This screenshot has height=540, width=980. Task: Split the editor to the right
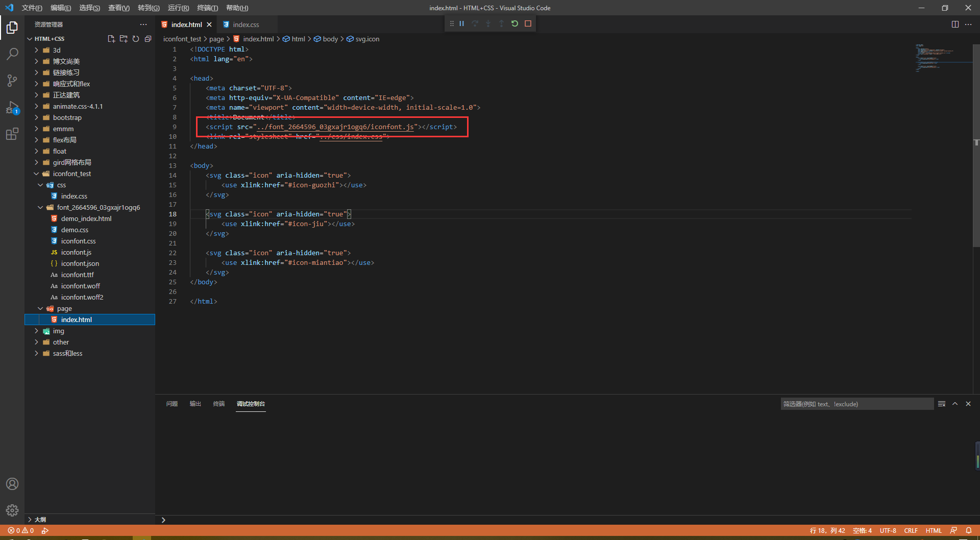955,24
